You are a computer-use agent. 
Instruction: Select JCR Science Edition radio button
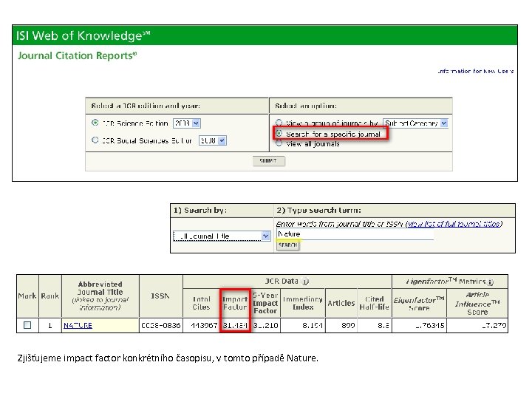95,123
